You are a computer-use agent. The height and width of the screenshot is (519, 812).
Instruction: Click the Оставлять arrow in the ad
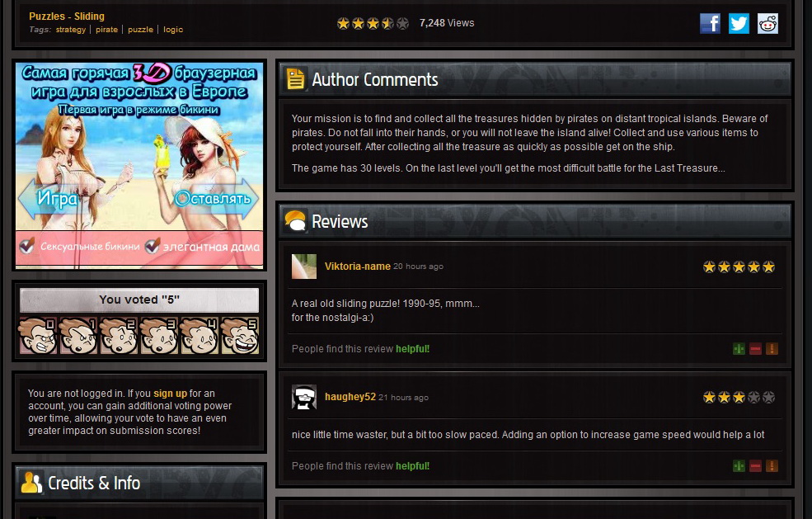pos(215,199)
